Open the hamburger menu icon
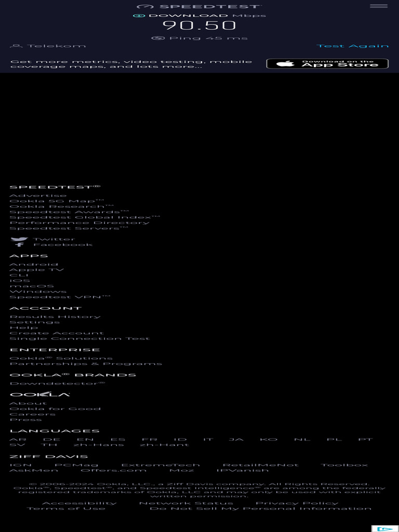Viewport: 399px width, 532px height. pyautogui.click(x=379, y=6)
